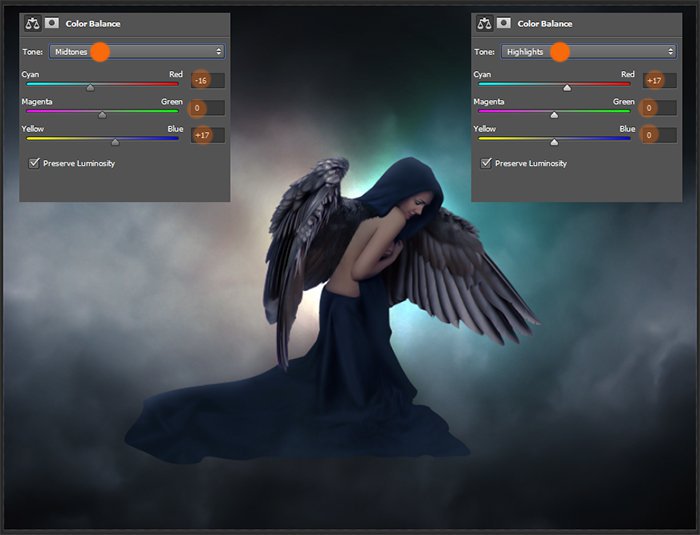This screenshot has height=535, width=700.
Task: Click the Yellow-Blue slider in Midtones panel
Action: click(x=102, y=139)
